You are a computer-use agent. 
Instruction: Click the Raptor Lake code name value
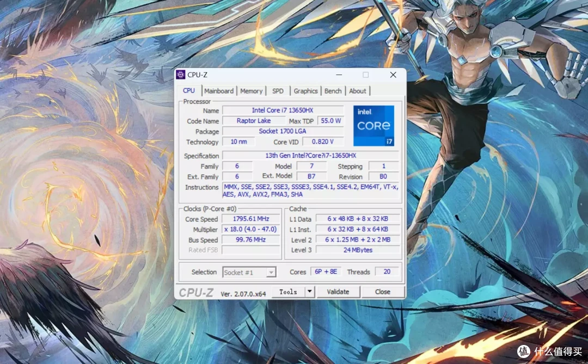coord(254,121)
